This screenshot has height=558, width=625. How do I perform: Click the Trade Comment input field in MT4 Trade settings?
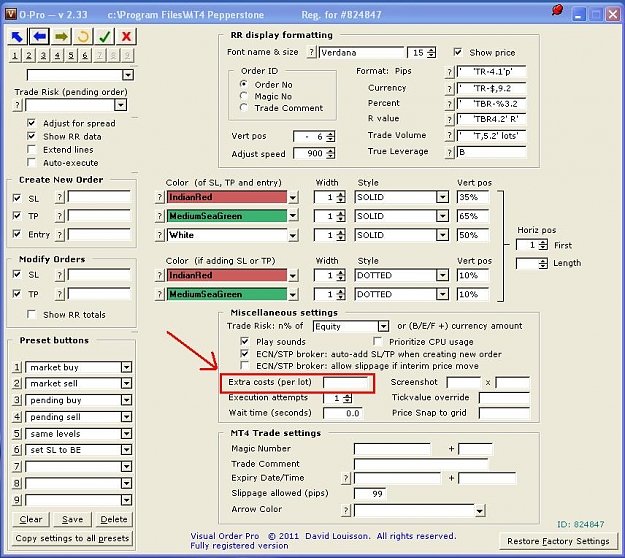(x=421, y=464)
